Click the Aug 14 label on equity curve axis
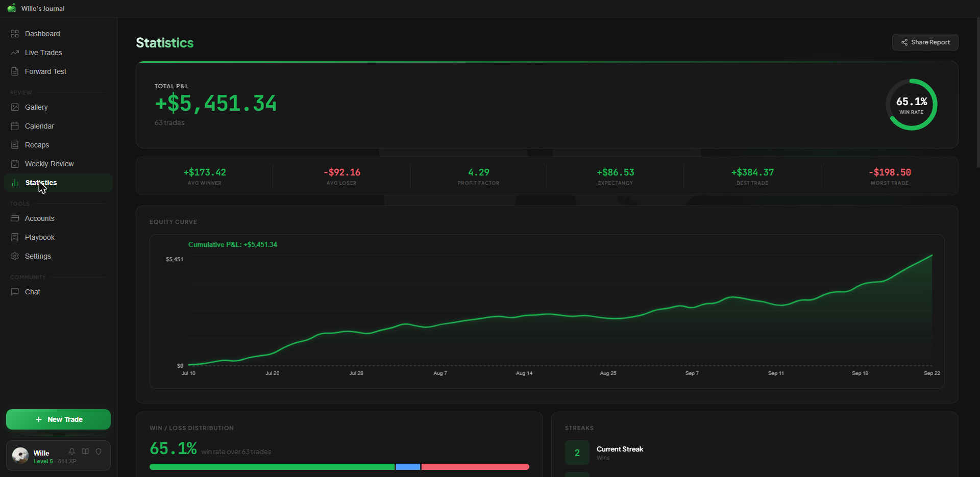 click(x=524, y=373)
